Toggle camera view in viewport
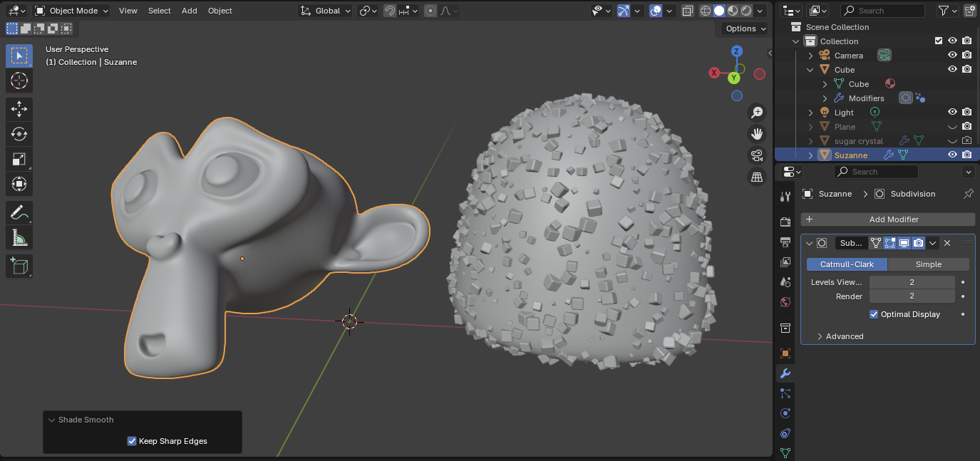This screenshot has width=980, height=461. (756, 155)
